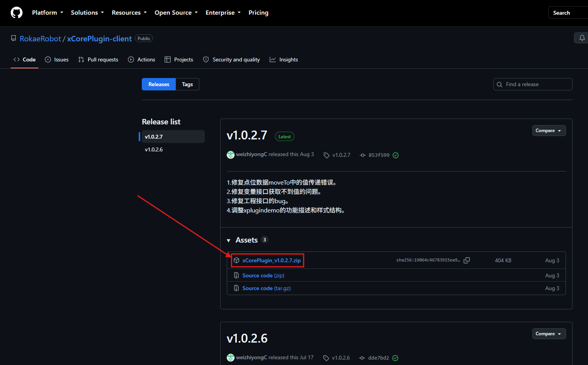Click the file icon of Source code (tar.gz)

point(236,288)
